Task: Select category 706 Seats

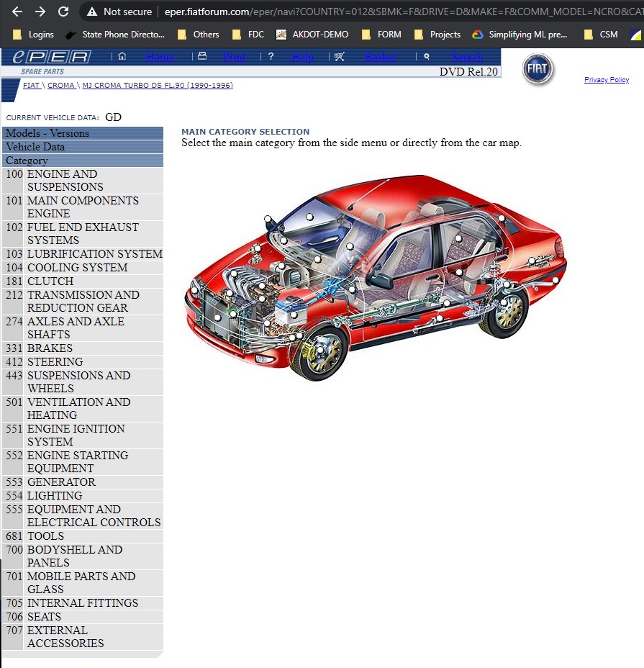Action: point(83,616)
